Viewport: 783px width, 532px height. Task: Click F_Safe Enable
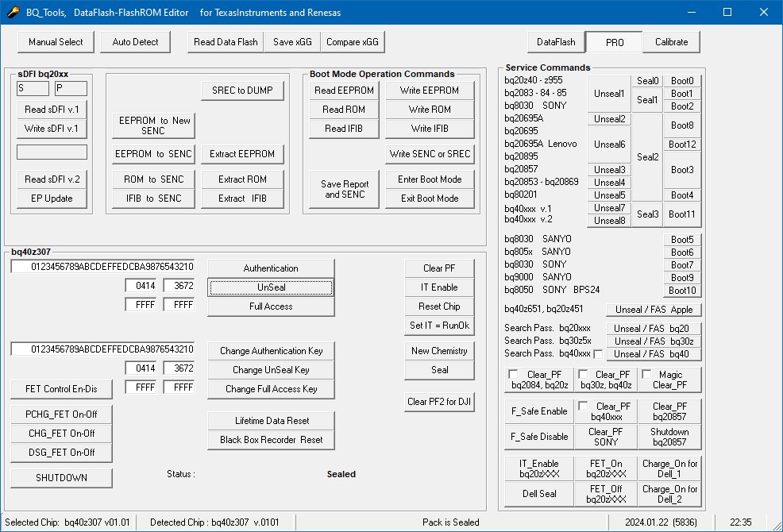pyautogui.click(x=539, y=411)
